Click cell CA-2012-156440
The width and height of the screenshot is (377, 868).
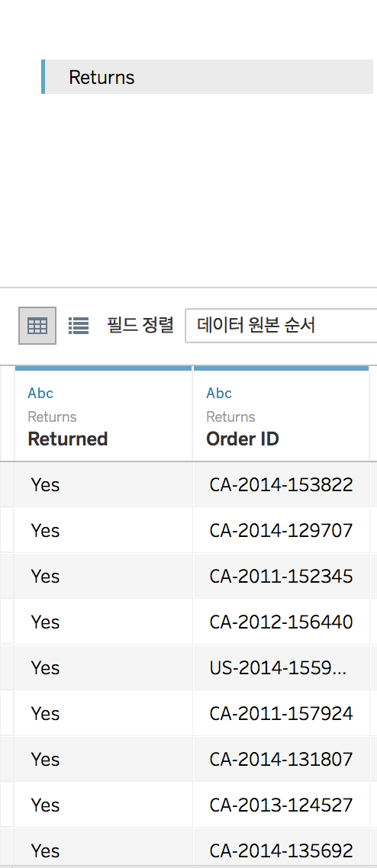click(x=281, y=622)
